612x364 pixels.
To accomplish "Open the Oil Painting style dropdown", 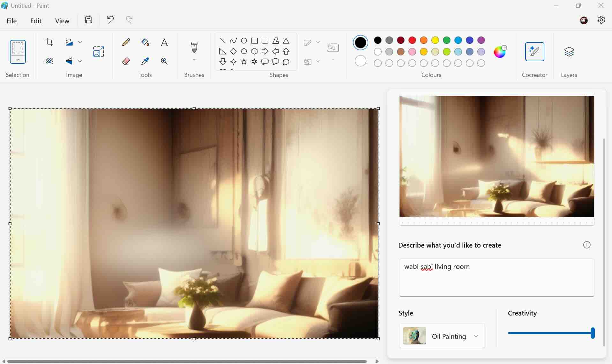I will point(442,336).
